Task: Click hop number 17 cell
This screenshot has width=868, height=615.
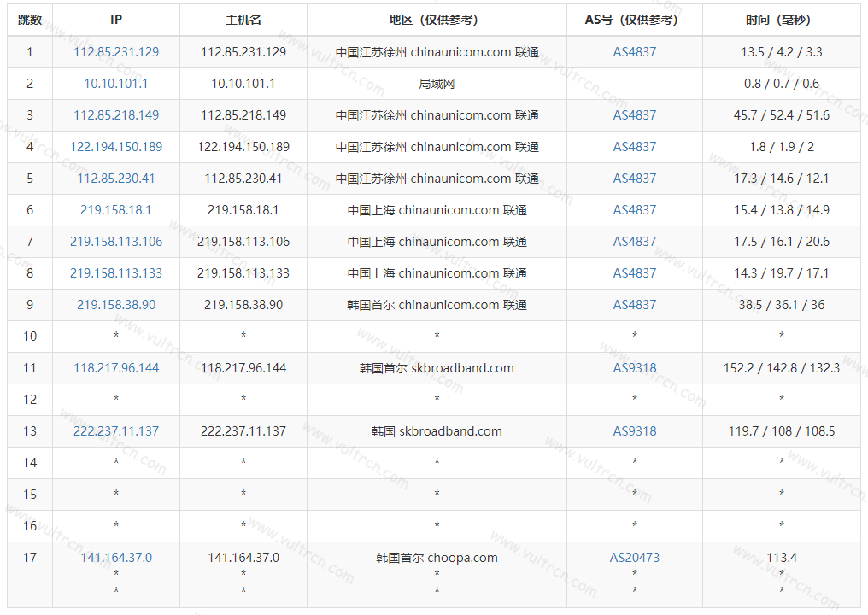Action: (30, 575)
